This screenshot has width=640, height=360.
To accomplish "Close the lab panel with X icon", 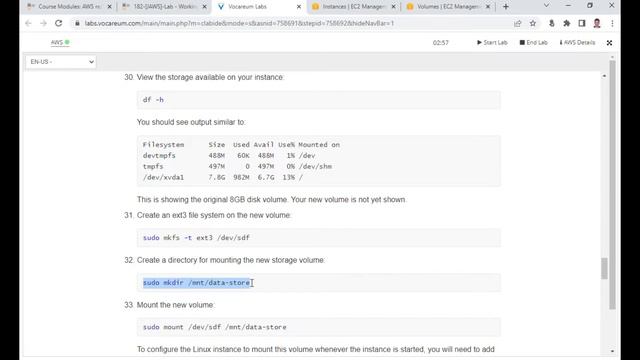I will pyautogui.click(x=609, y=43).
